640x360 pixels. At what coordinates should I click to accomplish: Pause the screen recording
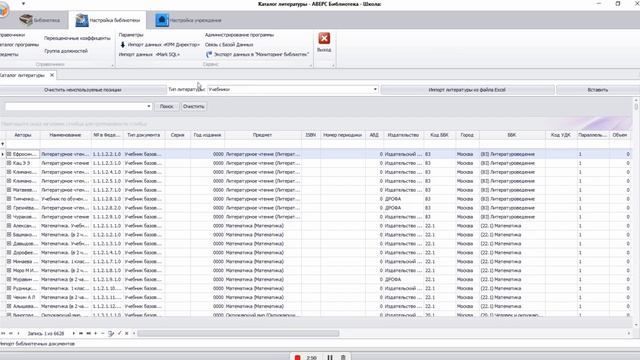click(330, 358)
